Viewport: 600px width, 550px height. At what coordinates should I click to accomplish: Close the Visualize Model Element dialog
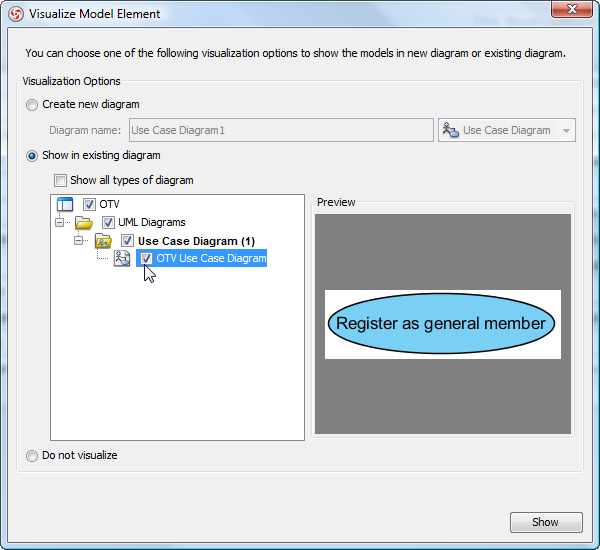(x=572, y=9)
